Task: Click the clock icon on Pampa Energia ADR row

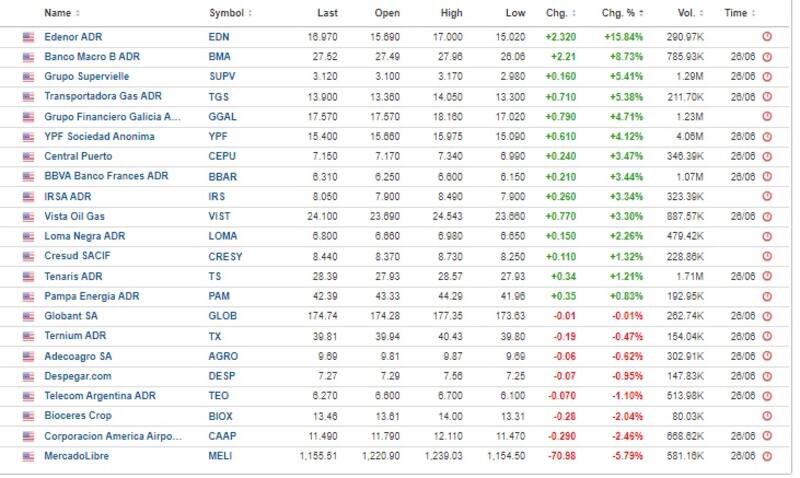Action: pyautogui.click(x=767, y=296)
